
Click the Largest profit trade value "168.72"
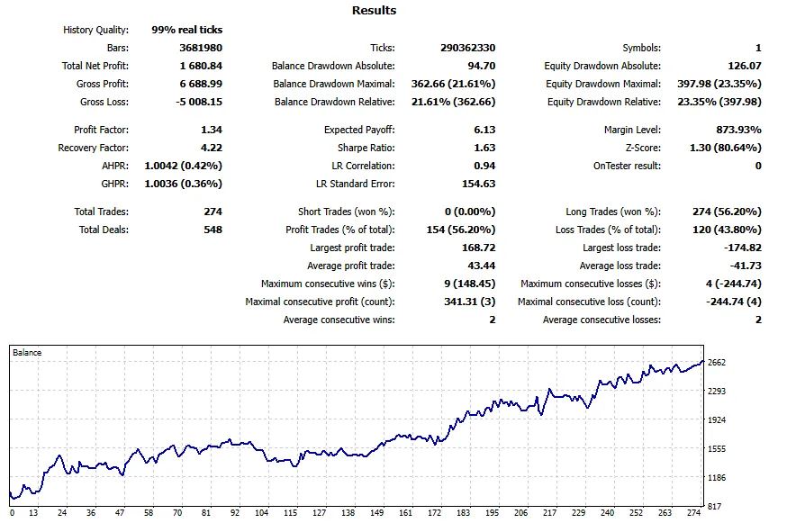(479, 248)
